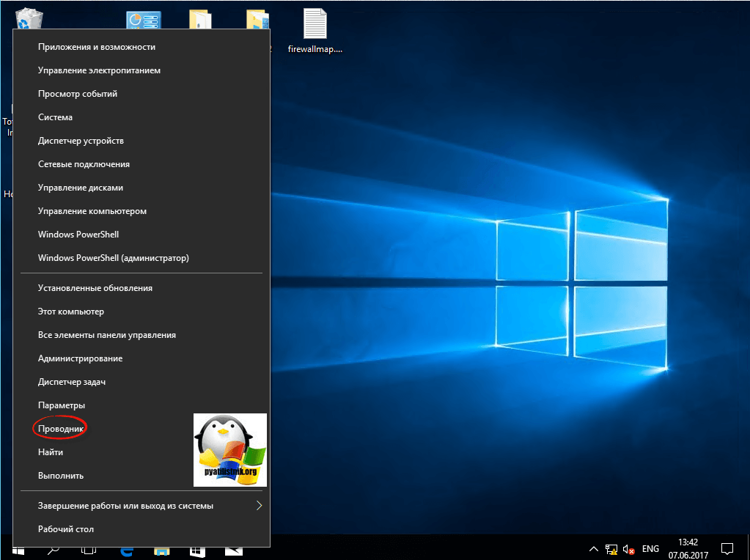Click the taskbar search magnifier
Screen dimensions: 750x560
53,551
